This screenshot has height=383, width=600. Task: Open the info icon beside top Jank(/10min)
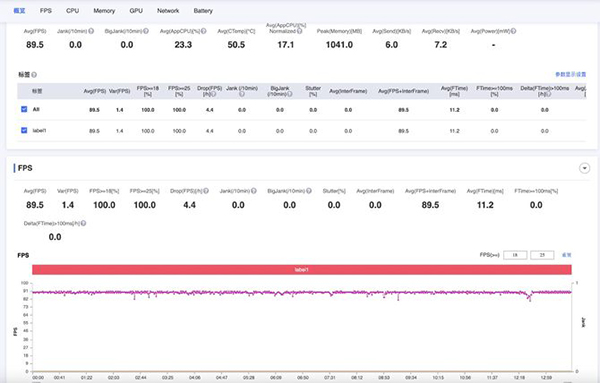(91, 31)
